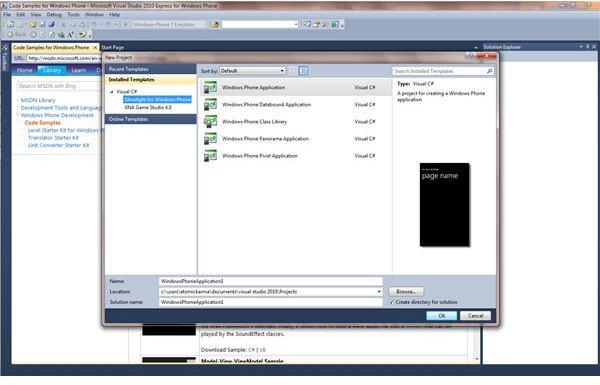Screen dimensions: 600x385
Task: Open the Tools menu
Action: 73,15
